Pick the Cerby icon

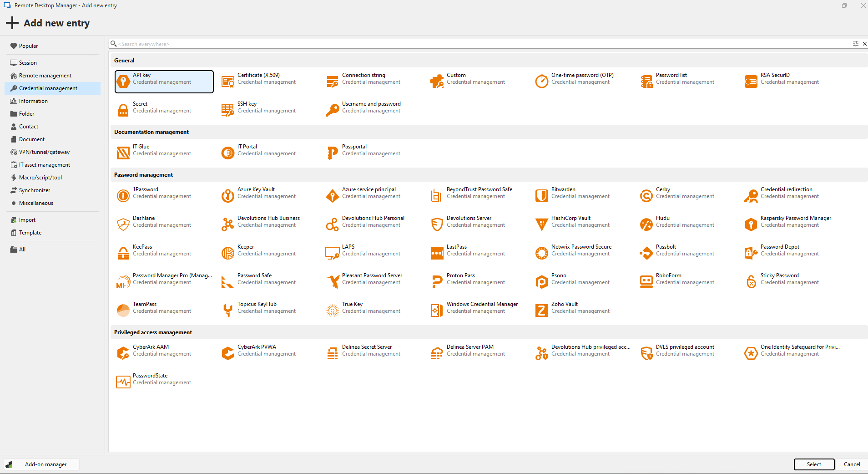646,196
